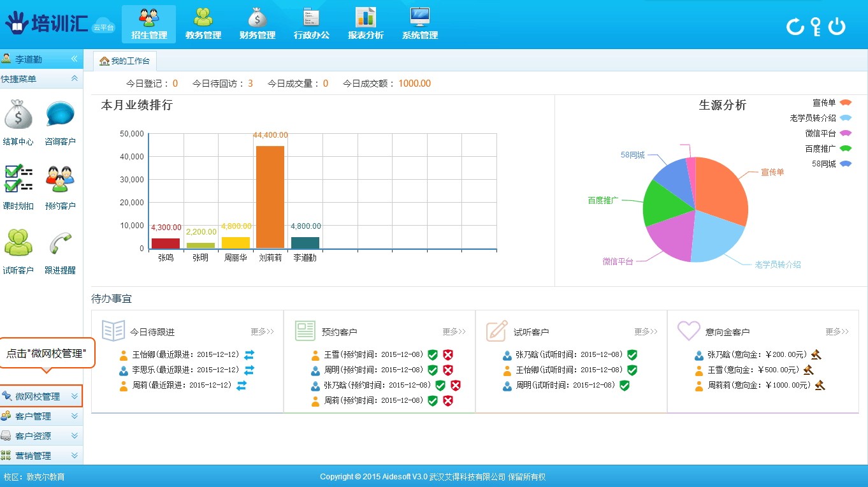Open 行政办公 in the top navigation
The width and height of the screenshot is (868, 487).
(x=312, y=24)
